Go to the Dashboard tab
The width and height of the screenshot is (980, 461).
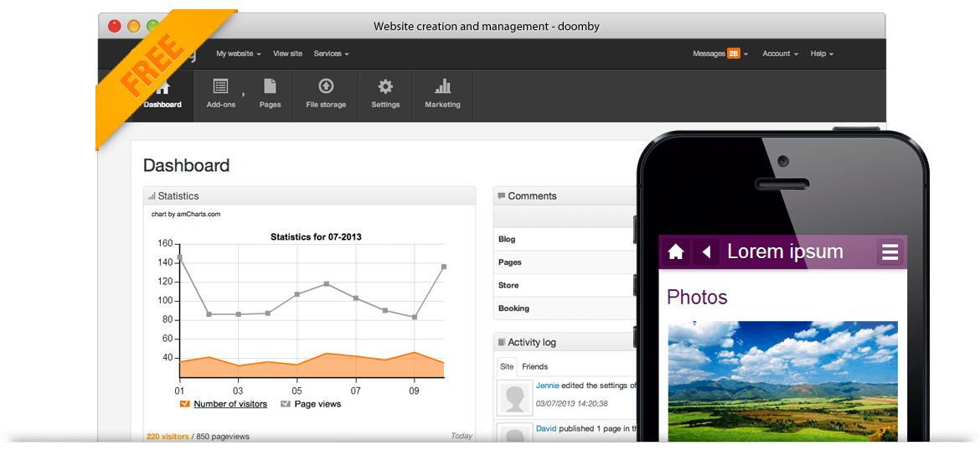pos(162,95)
